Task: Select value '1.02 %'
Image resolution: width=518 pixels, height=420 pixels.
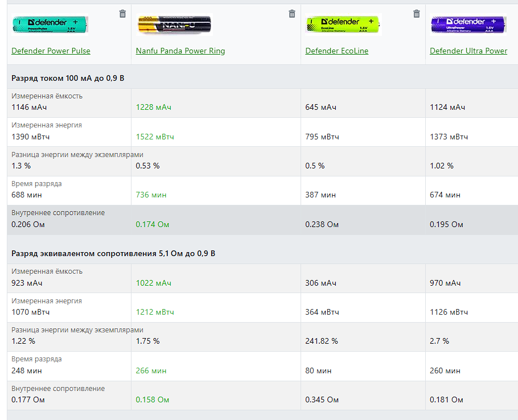Action: click(x=442, y=166)
